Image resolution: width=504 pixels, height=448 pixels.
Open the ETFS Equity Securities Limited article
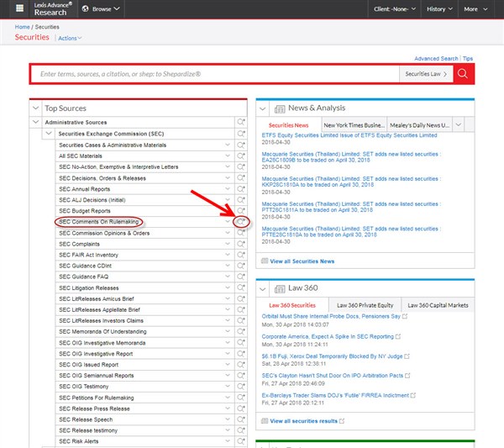(x=349, y=135)
